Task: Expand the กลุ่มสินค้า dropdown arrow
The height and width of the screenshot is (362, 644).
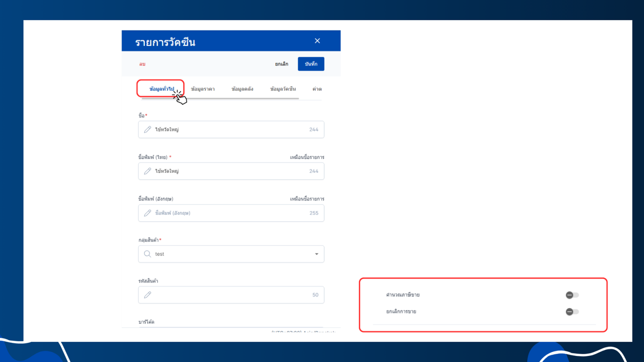Action: (316, 254)
